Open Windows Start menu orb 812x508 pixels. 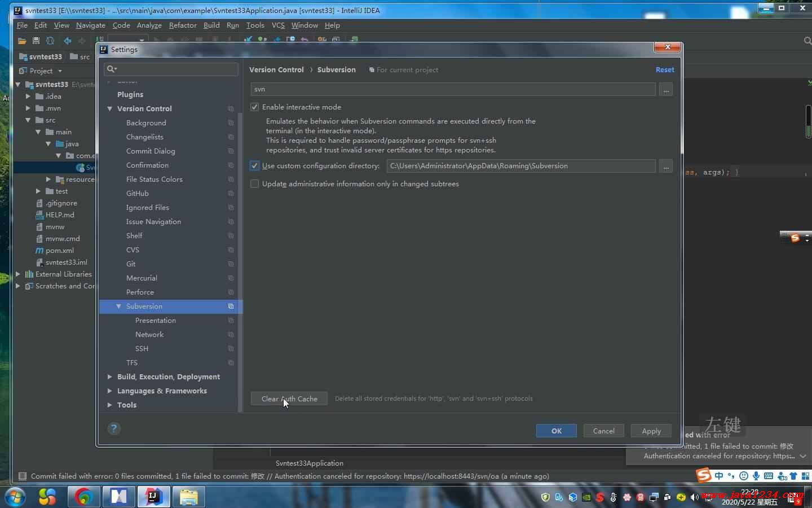click(15, 497)
